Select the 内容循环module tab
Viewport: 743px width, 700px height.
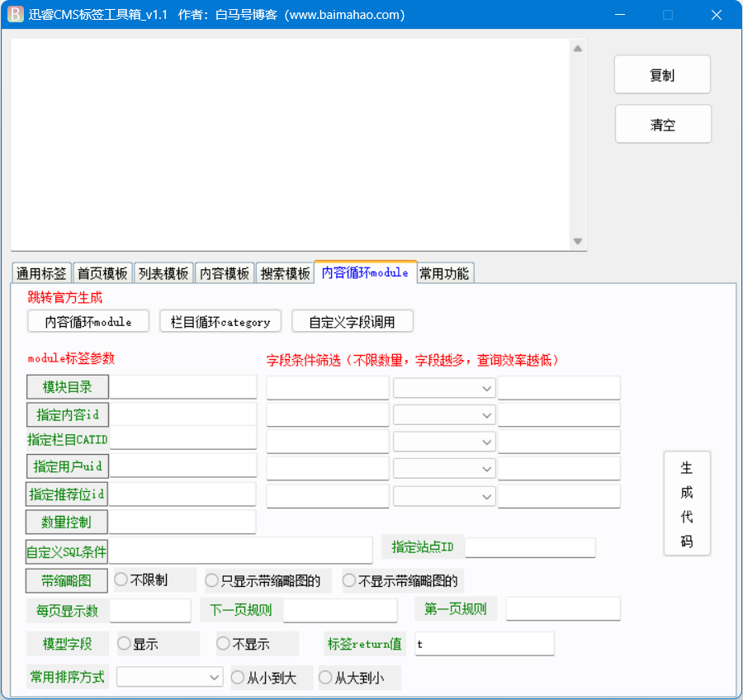coord(365,272)
